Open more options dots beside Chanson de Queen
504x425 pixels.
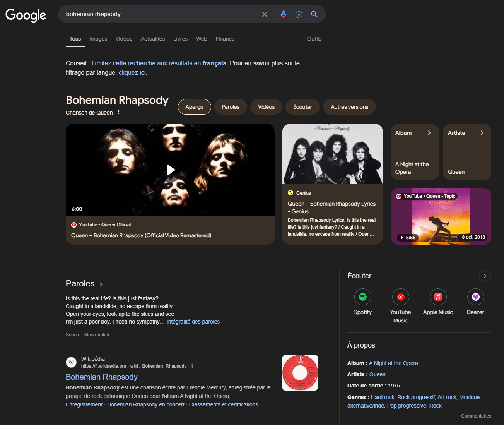click(119, 112)
